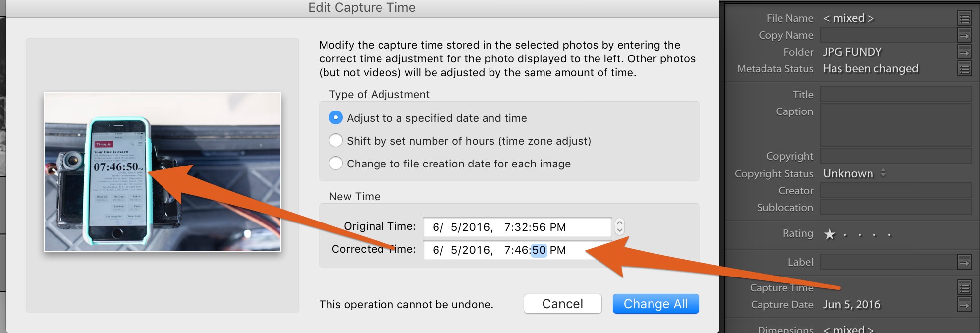Screen dimensions: 980x333
Task: Click into the Caption text area
Action: click(x=896, y=125)
